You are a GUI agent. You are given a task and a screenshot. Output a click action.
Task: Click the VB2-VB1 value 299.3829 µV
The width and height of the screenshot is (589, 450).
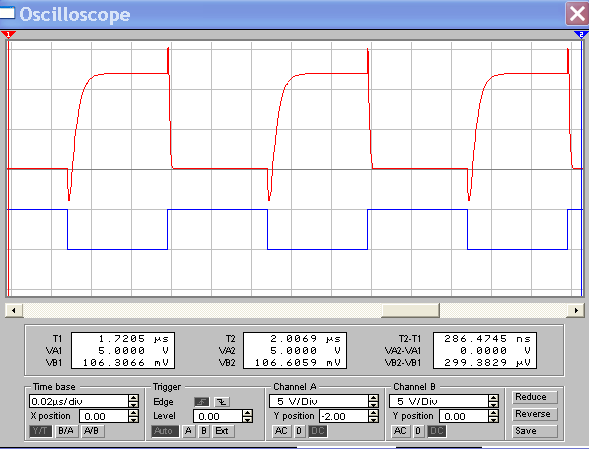[x=488, y=363]
